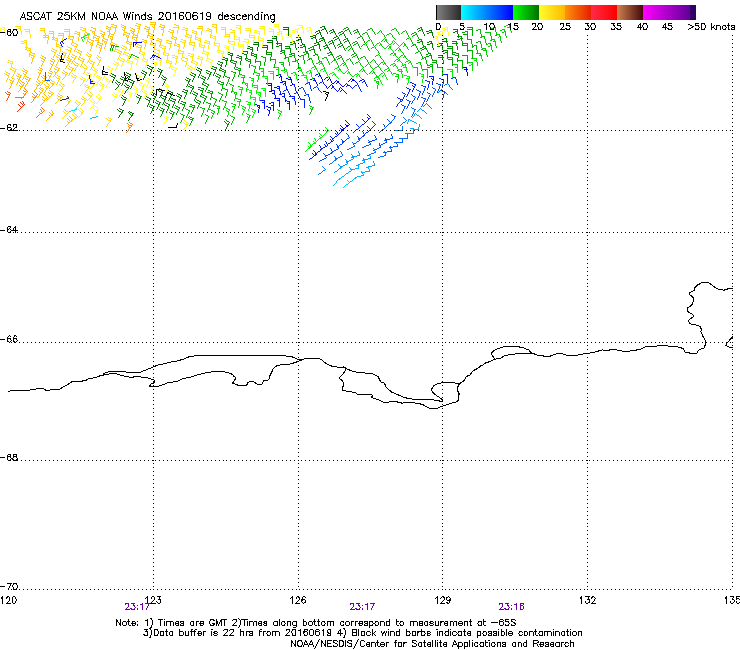Click the 120 longitude label
This screenshot has width=740, height=650.
pos(8,600)
